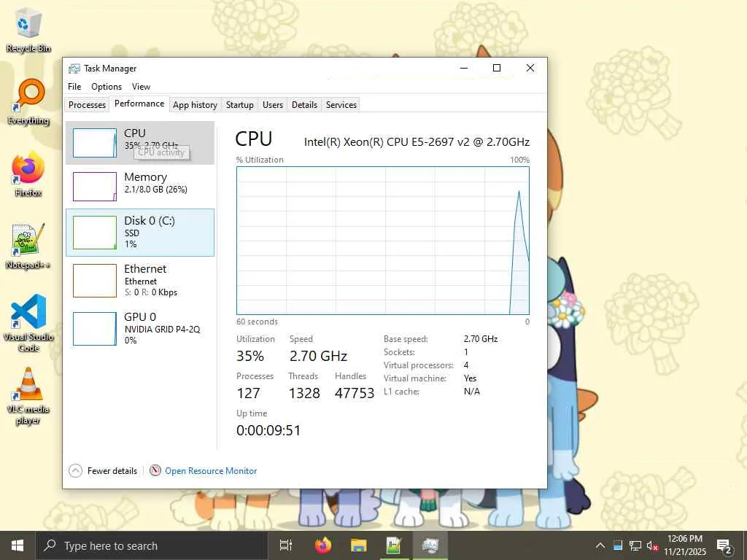Go to the Startup tab
Image resolution: width=747 pixels, height=560 pixels.
tap(239, 105)
